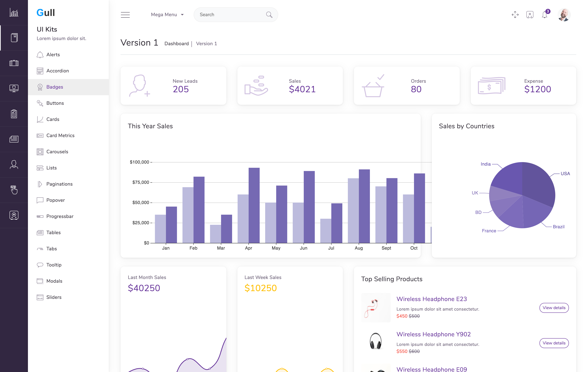Open the Badges menu item

coord(55,87)
